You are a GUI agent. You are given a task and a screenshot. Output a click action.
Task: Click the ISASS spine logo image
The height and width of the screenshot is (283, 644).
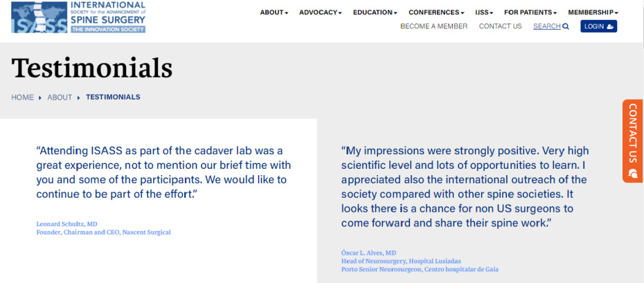click(39, 17)
